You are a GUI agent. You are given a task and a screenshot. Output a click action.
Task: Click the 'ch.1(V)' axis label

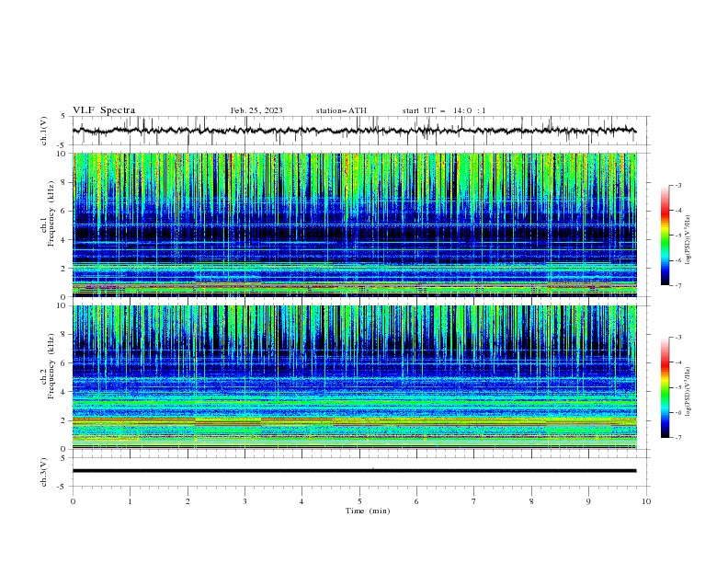44,131
